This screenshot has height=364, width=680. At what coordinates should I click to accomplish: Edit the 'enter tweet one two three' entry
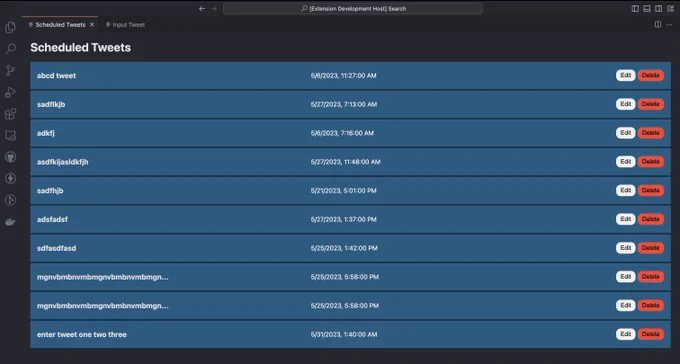pos(625,334)
